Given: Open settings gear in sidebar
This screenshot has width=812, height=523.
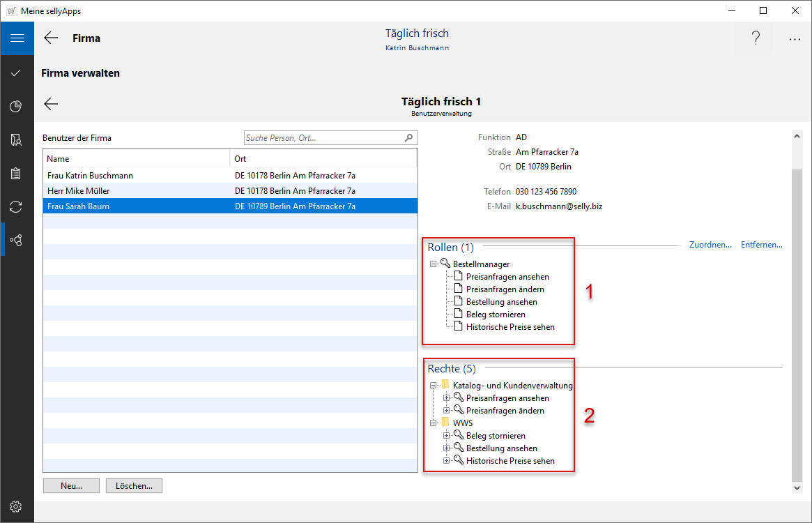Looking at the screenshot, I should (x=17, y=506).
